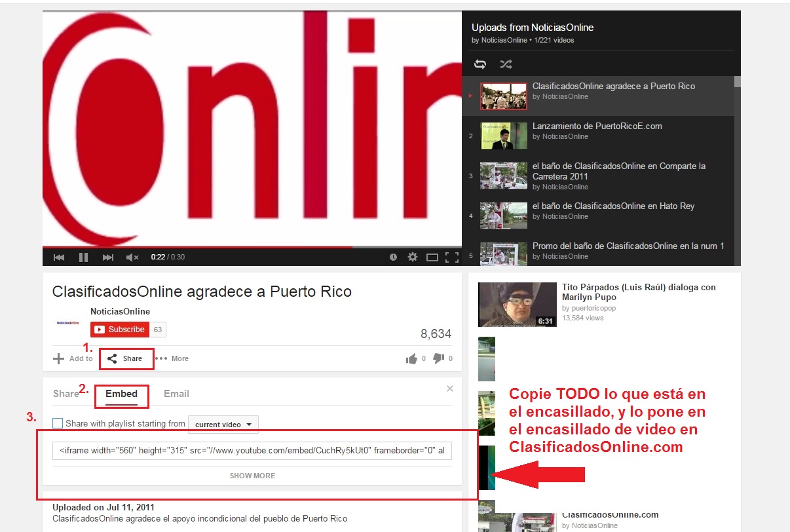Close the share panel
This screenshot has width=790, height=532.
tap(450, 389)
